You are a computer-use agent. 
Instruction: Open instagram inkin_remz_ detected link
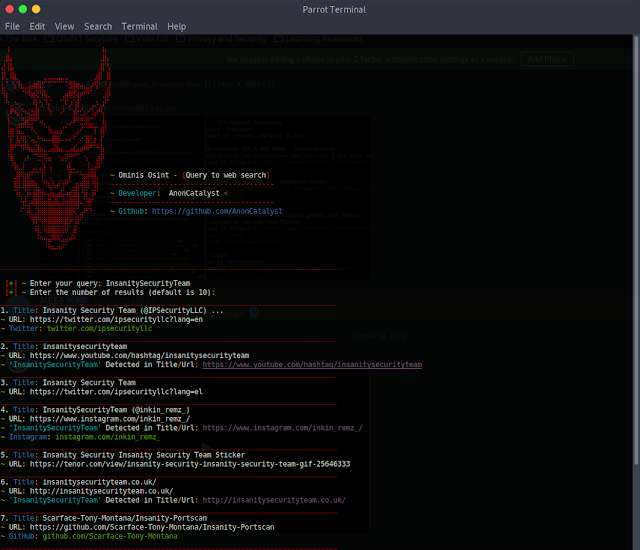pyautogui.click(x=282, y=428)
